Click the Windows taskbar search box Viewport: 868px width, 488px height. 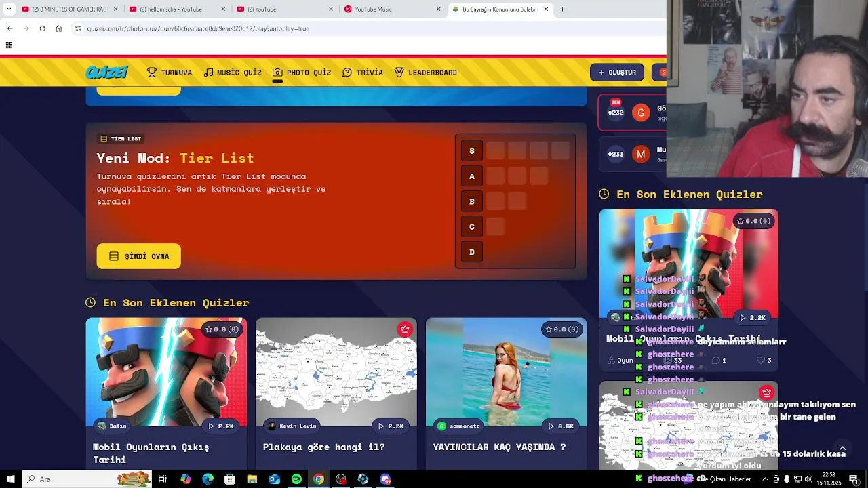coord(87,479)
